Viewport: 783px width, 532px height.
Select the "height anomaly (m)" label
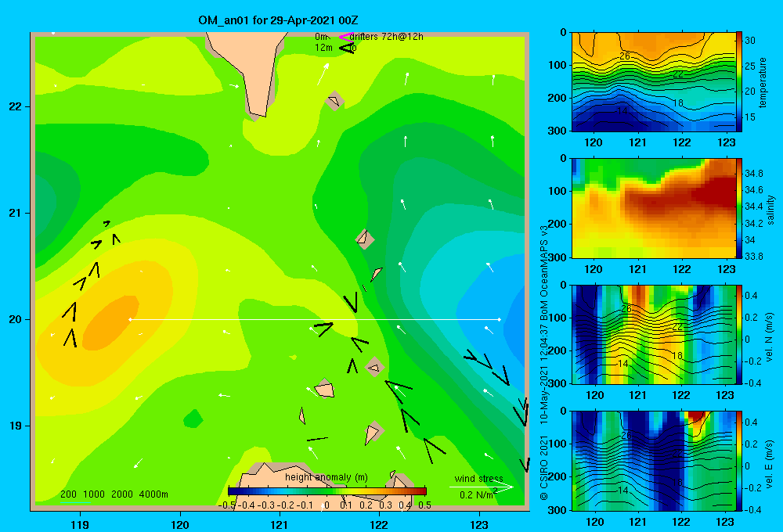[327, 477]
